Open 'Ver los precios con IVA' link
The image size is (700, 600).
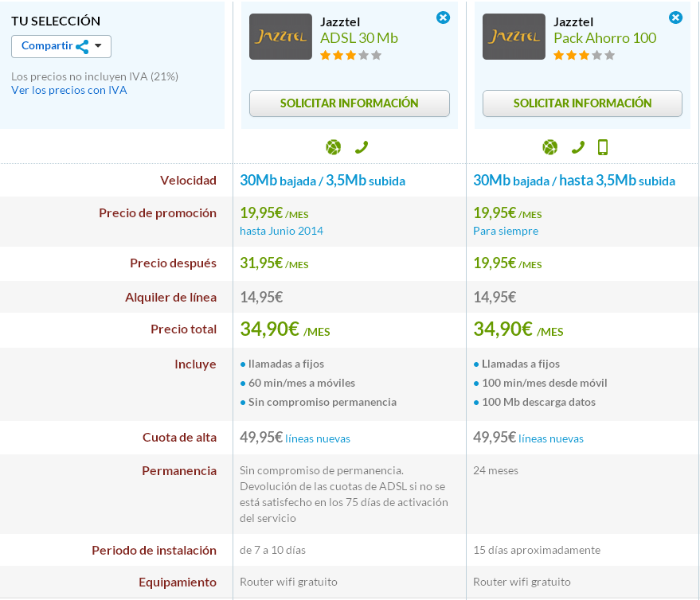[69, 90]
